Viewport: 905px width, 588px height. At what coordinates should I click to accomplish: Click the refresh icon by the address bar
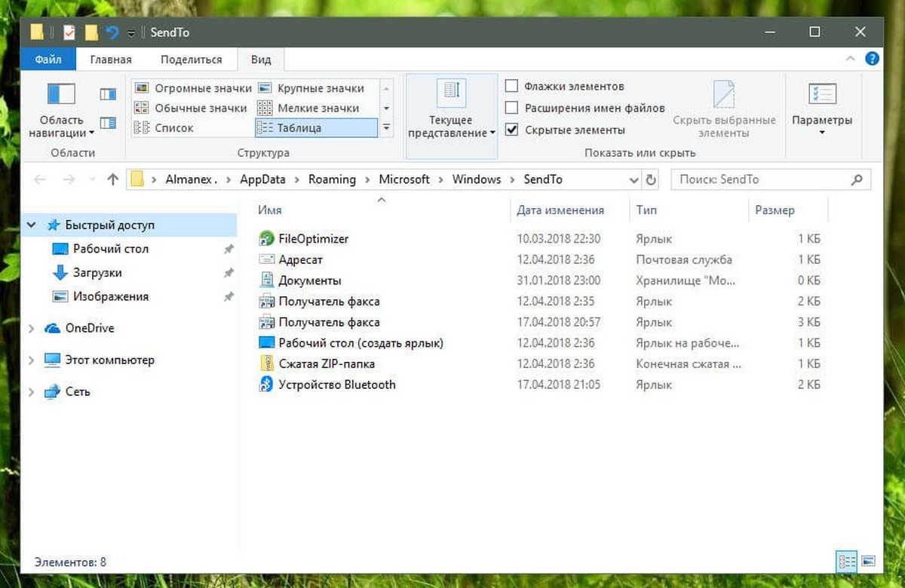pos(652,179)
